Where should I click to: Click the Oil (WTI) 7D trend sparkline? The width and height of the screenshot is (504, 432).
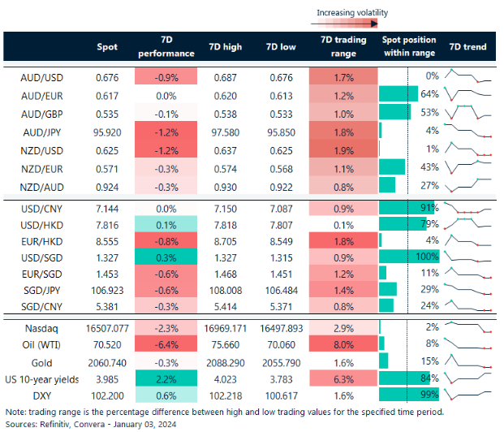pyautogui.click(x=469, y=344)
